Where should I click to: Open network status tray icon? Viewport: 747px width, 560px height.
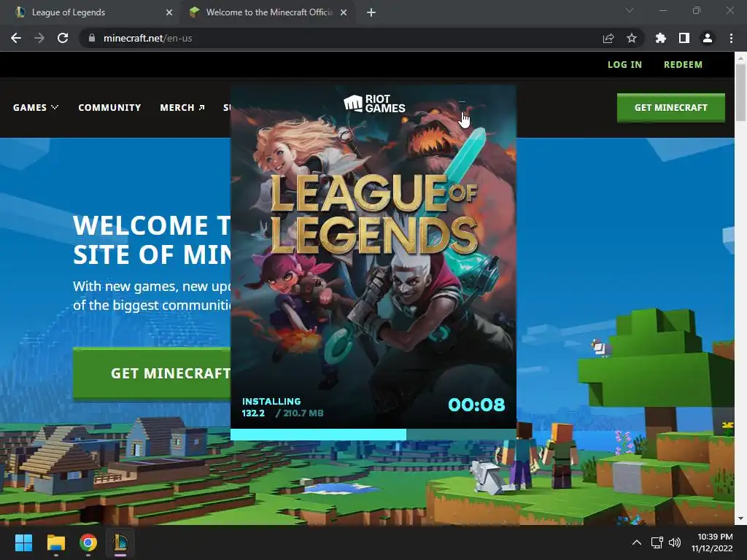point(657,542)
